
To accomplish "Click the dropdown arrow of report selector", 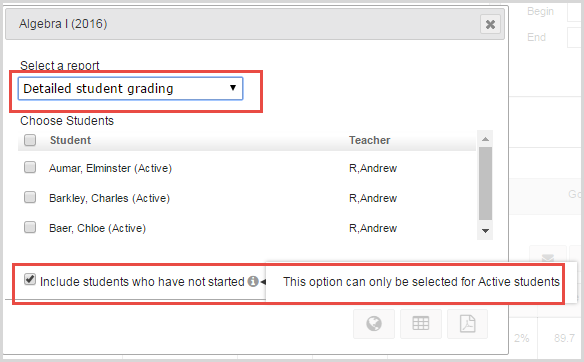I will pyautogui.click(x=233, y=88).
